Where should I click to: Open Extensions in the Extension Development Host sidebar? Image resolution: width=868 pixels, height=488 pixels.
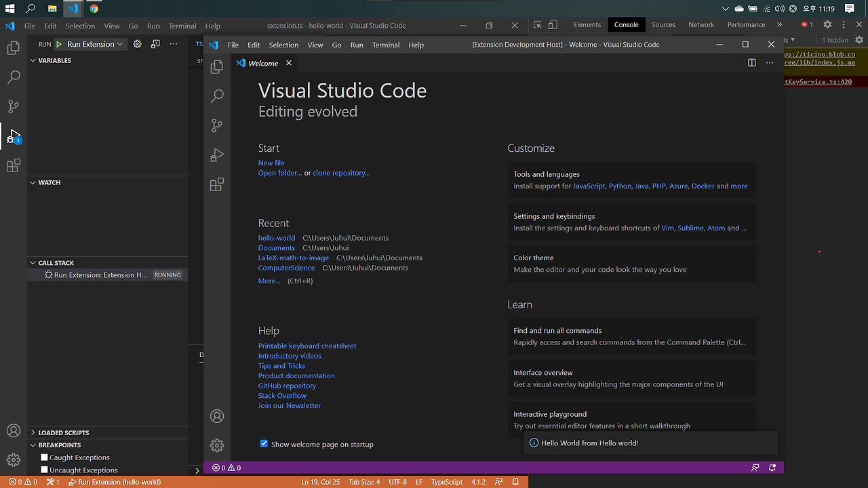pos(217,184)
